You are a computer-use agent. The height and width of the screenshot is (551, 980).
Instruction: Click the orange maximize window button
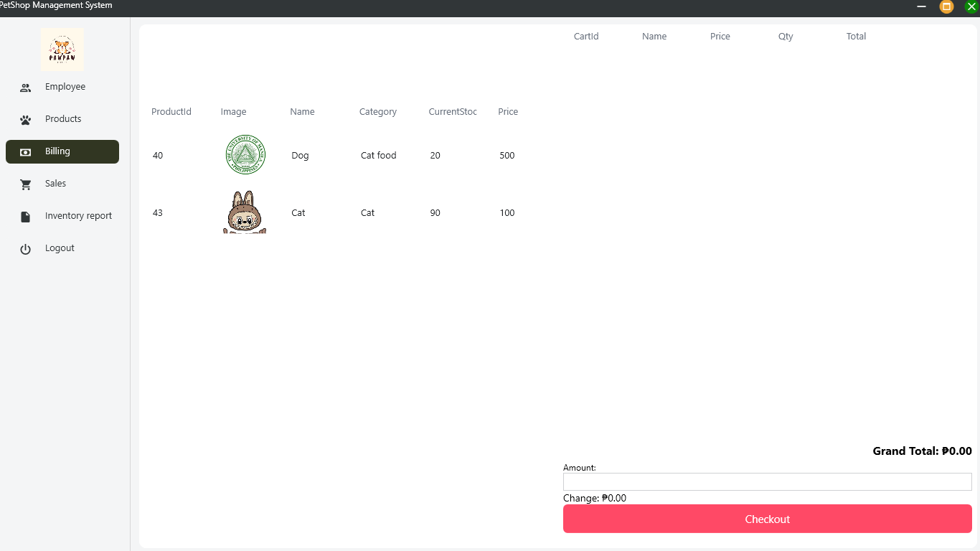[946, 7]
